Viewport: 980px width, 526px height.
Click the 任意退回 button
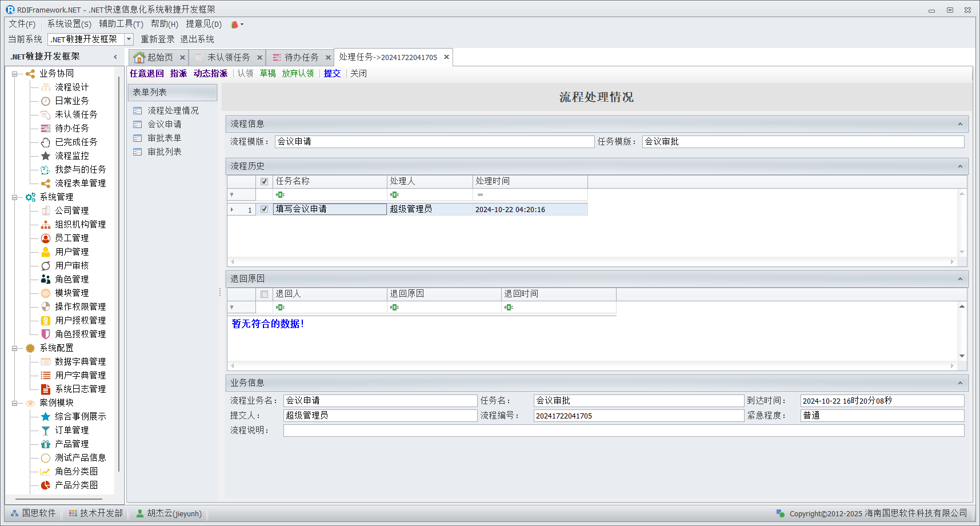[146, 74]
